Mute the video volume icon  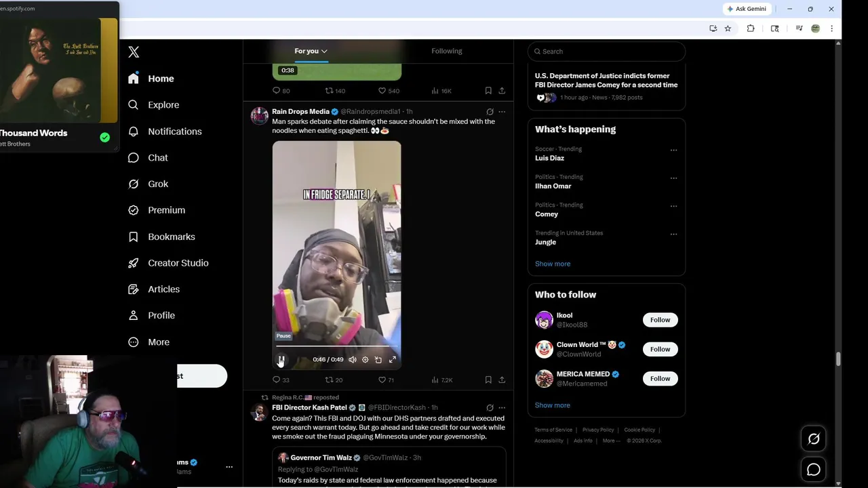(x=352, y=360)
